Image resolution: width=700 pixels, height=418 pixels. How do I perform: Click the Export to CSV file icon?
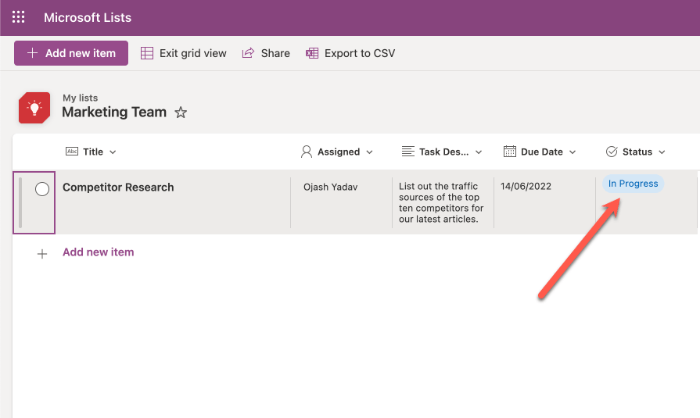tap(312, 53)
